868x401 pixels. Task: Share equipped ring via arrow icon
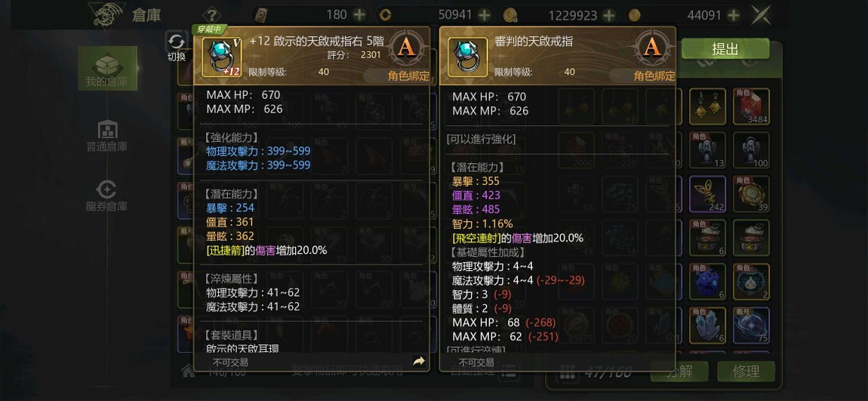tap(419, 362)
